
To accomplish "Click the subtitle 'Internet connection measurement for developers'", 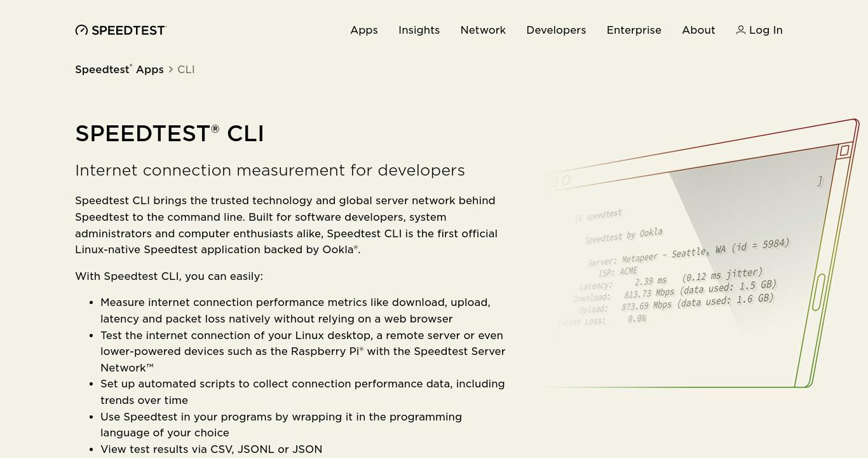I will click(270, 170).
